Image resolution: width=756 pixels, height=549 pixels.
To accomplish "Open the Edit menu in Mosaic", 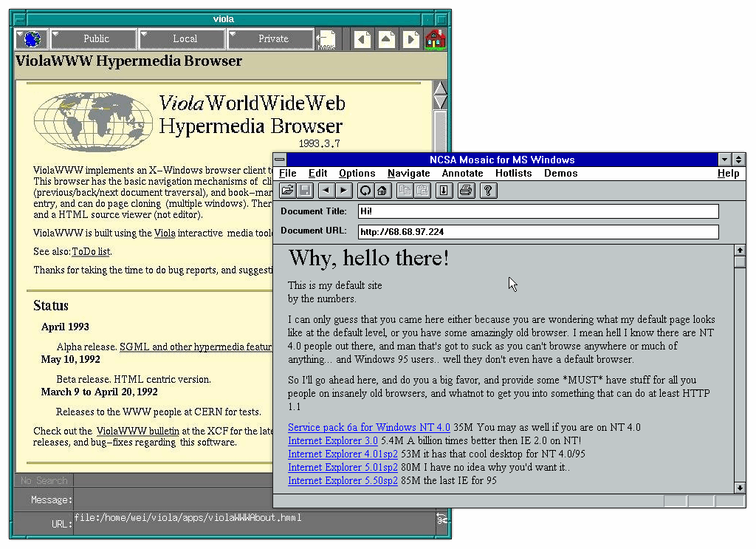I will 317,173.
